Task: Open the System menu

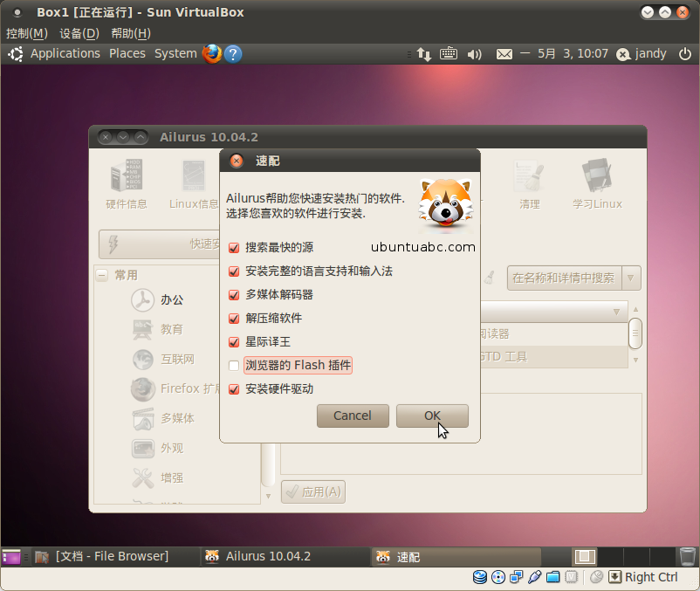Action: click(x=175, y=53)
